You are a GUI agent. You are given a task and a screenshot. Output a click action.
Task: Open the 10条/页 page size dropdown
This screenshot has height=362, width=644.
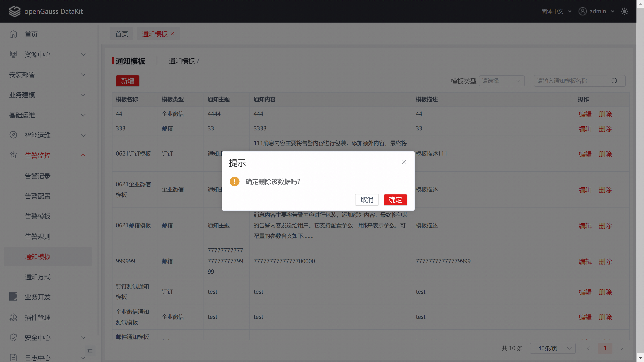pos(552,348)
